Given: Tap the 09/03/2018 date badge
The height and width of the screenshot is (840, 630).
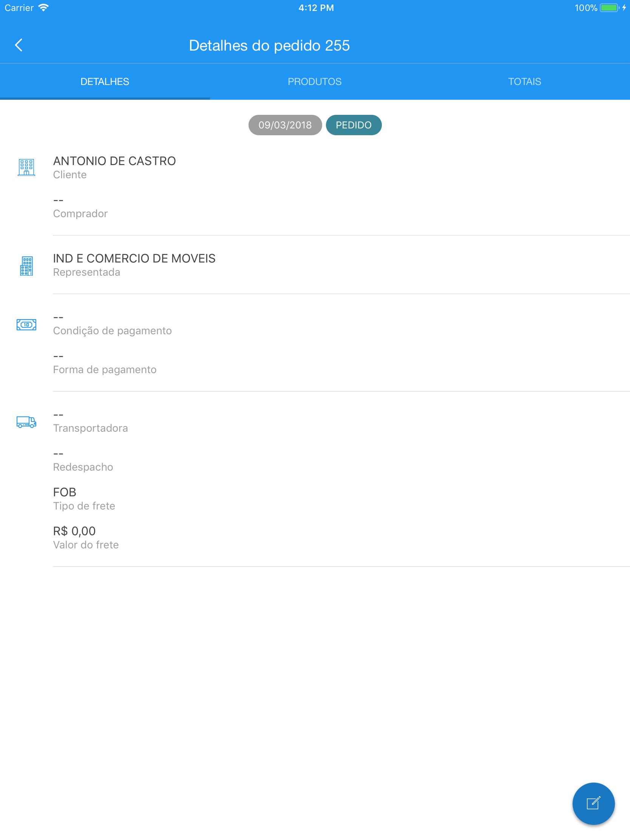Looking at the screenshot, I should click(285, 125).
